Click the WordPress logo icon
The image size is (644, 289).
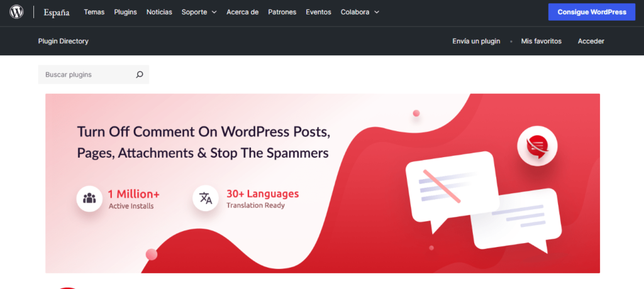tap(16, 12)
